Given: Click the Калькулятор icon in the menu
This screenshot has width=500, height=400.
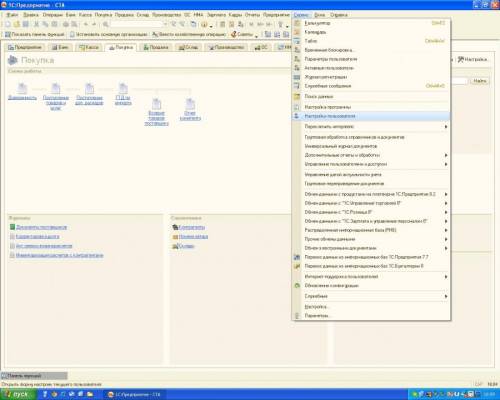Looking at the screenshot, I should coord(297,23).
